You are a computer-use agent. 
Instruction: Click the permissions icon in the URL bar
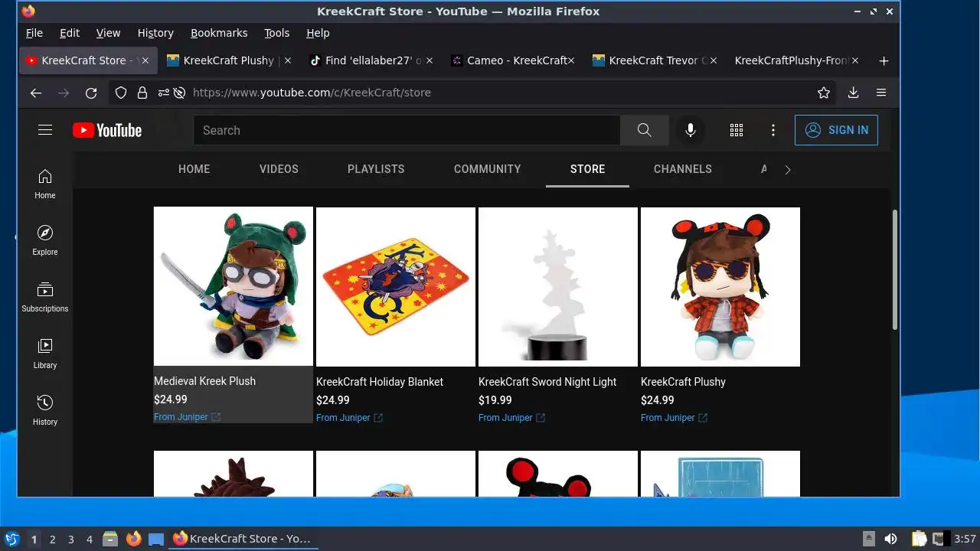163,93
